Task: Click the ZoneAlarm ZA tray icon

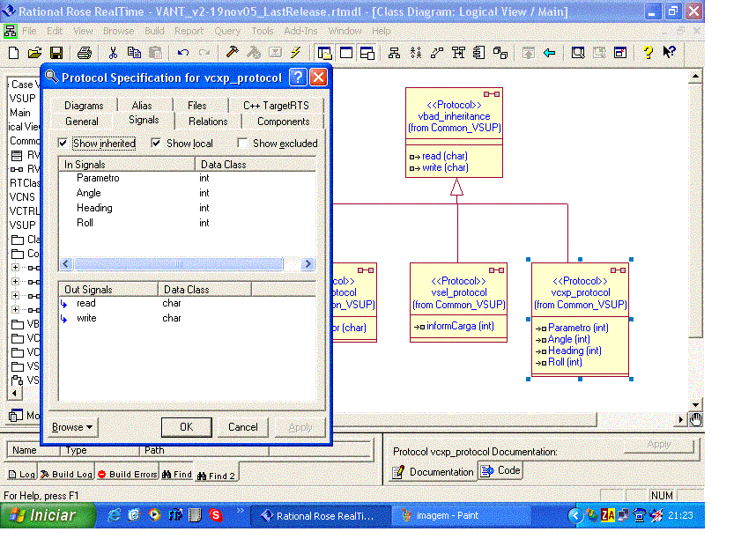Action: pos(607,515)
